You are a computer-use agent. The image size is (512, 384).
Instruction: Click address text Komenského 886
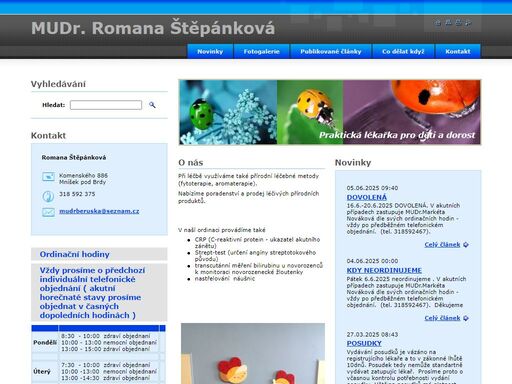pos(83,175)
